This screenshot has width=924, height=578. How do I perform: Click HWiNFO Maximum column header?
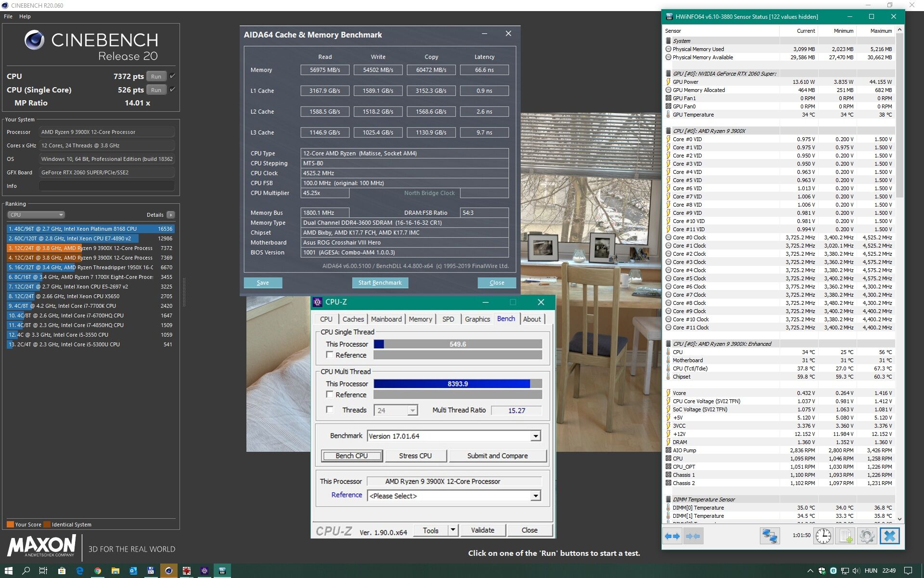[x=881, y=31]
